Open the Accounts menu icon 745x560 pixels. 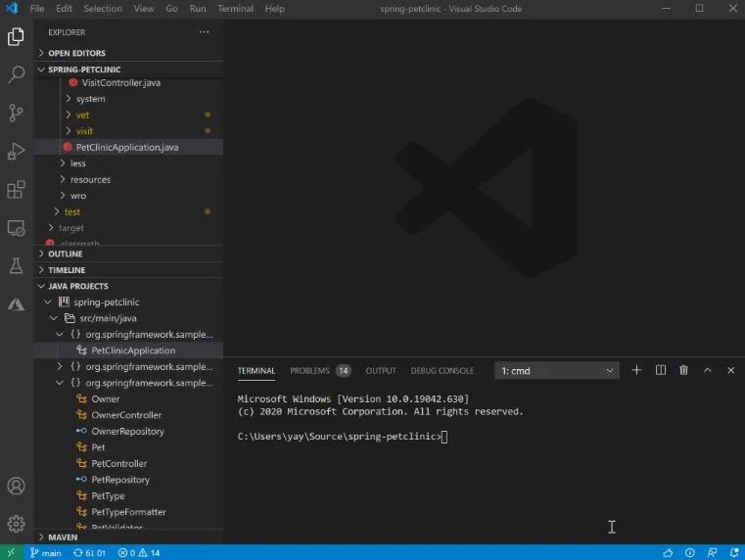pos(17,486)
